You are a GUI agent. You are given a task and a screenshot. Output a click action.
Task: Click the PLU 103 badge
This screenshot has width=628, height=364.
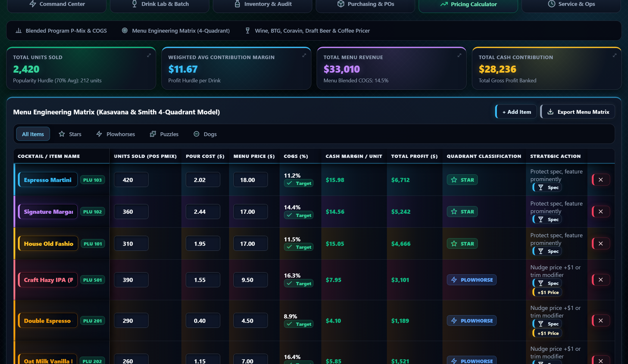[x=92, y=180]
